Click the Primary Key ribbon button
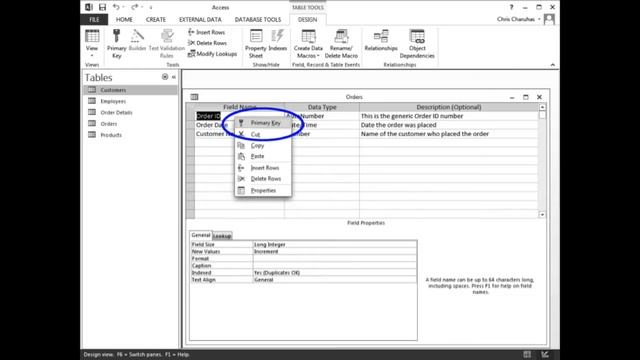Viewport: 640px width, 360px height. click(117, 44)
